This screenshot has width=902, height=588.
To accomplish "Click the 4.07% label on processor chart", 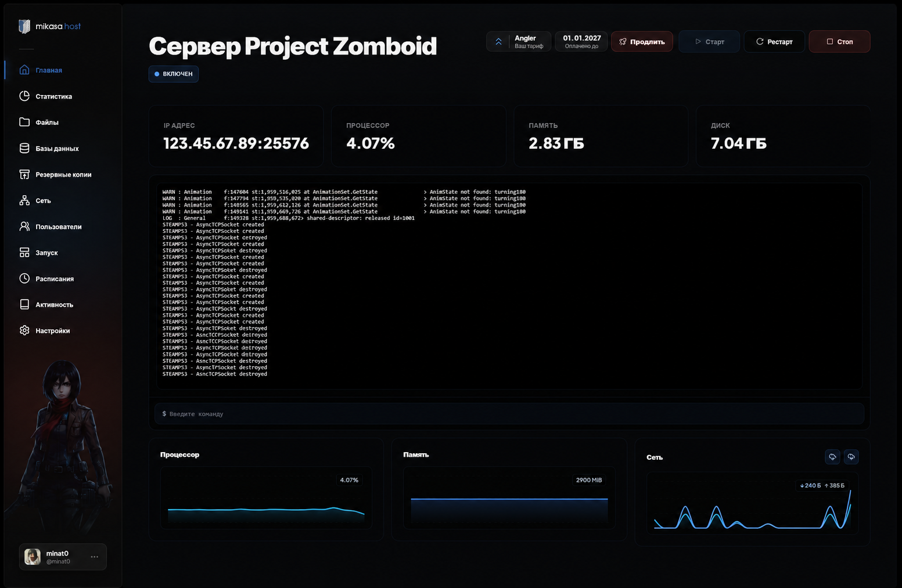I will click(349, 480).
